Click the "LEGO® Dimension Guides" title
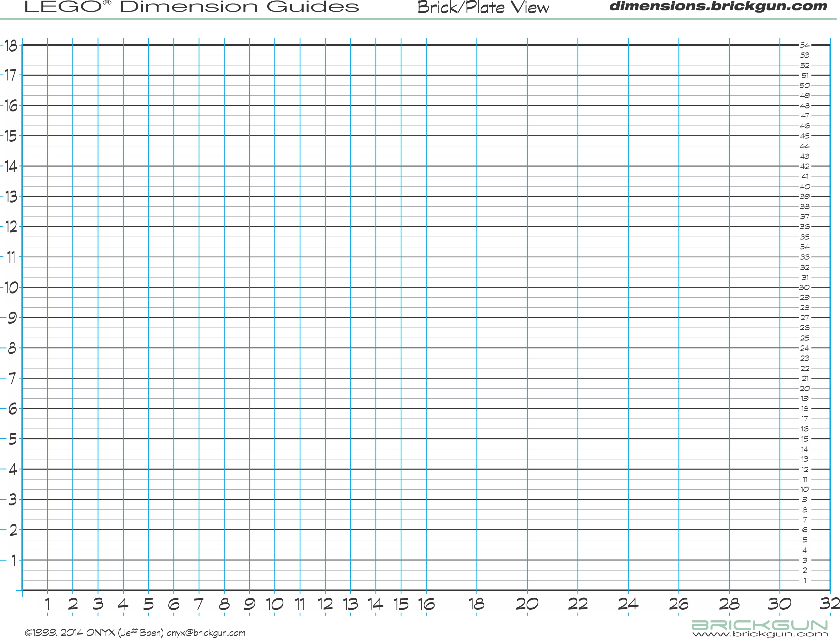 click(x=192, y=7)
